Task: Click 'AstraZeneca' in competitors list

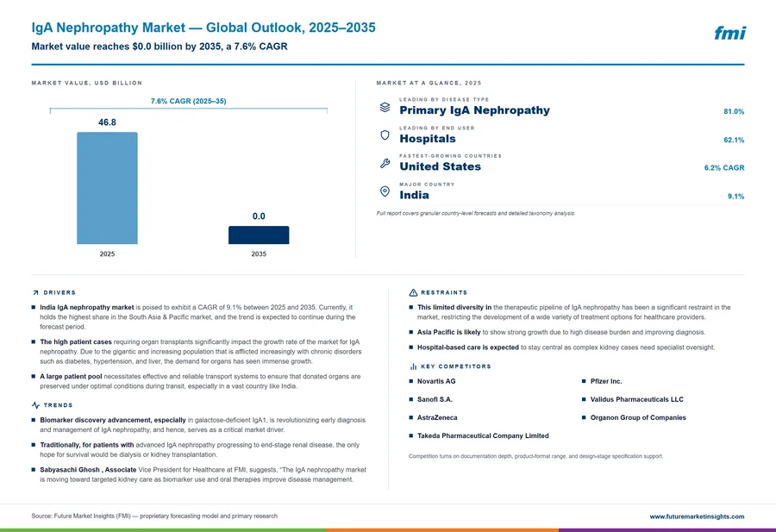Action: (x=437, y=417)
